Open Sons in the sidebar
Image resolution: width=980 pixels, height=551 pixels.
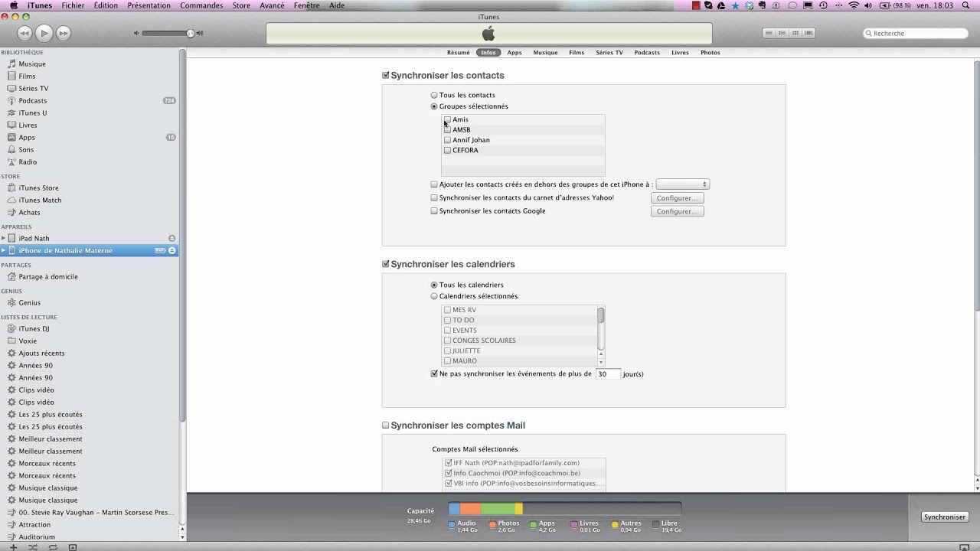pyautogui.click(x=26, y=149)
